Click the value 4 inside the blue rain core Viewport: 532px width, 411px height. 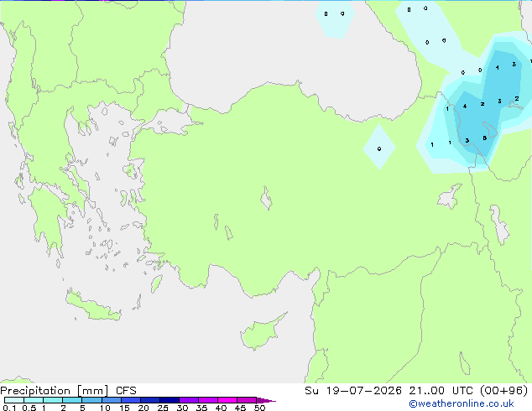pyautogui.click(x=465, y=107)
